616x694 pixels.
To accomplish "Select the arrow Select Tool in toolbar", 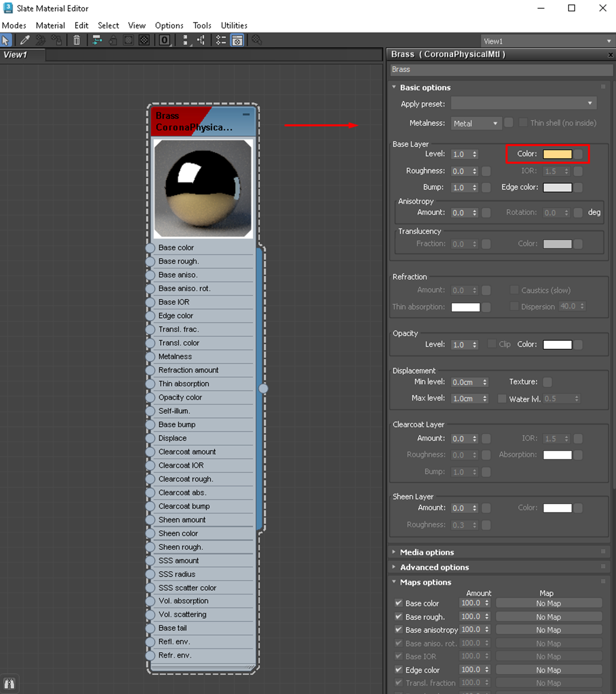I will [6, 40].
